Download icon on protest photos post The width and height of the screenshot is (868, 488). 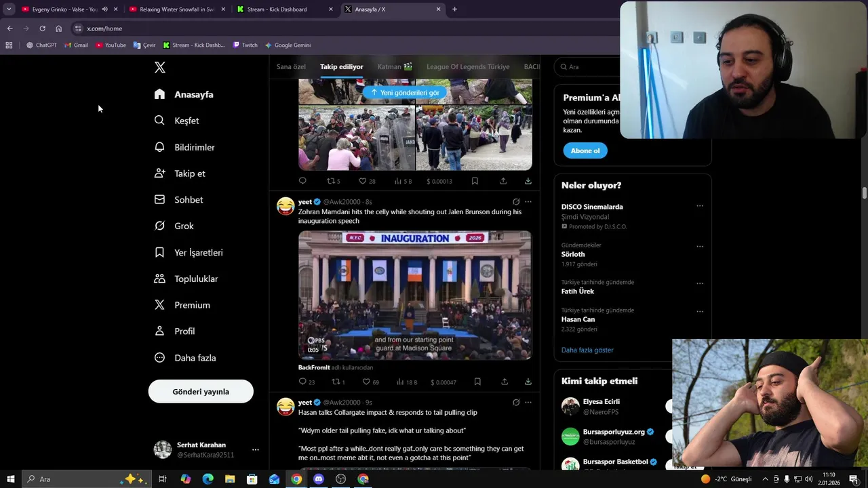(528, 181)
